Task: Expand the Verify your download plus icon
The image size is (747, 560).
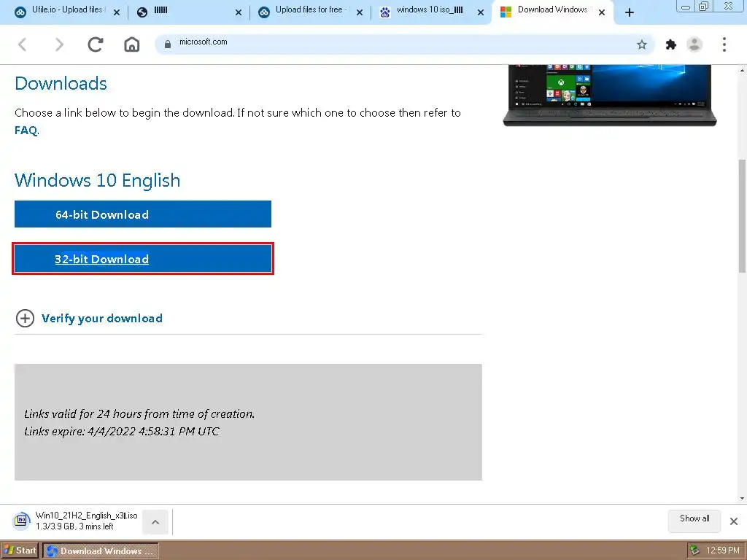Action: click(25, 318)
